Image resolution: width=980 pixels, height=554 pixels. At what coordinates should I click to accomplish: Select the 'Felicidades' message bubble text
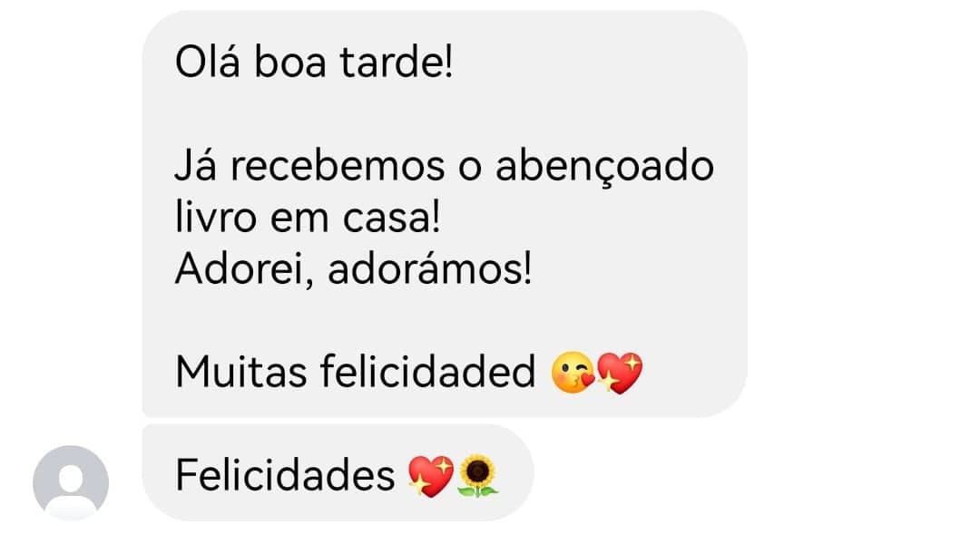pyautogui.click(x=285, y=475)
